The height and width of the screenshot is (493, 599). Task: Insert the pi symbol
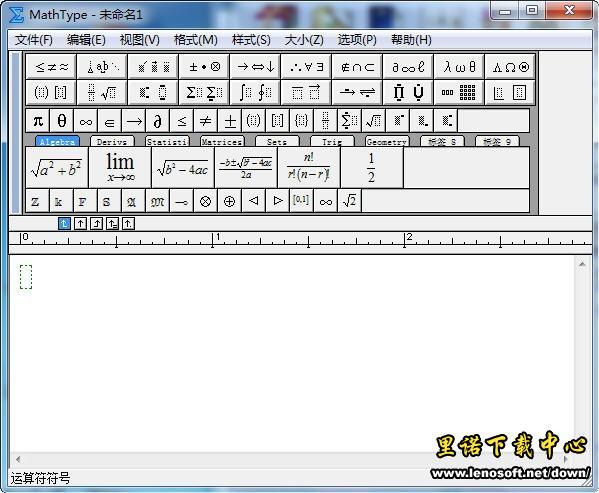[x=38, y=121]
